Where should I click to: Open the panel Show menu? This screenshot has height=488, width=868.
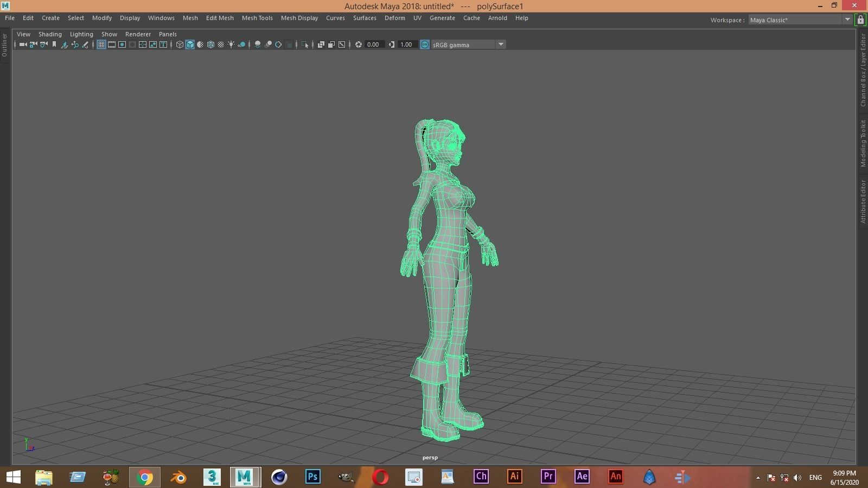click(x=109, y=34)
